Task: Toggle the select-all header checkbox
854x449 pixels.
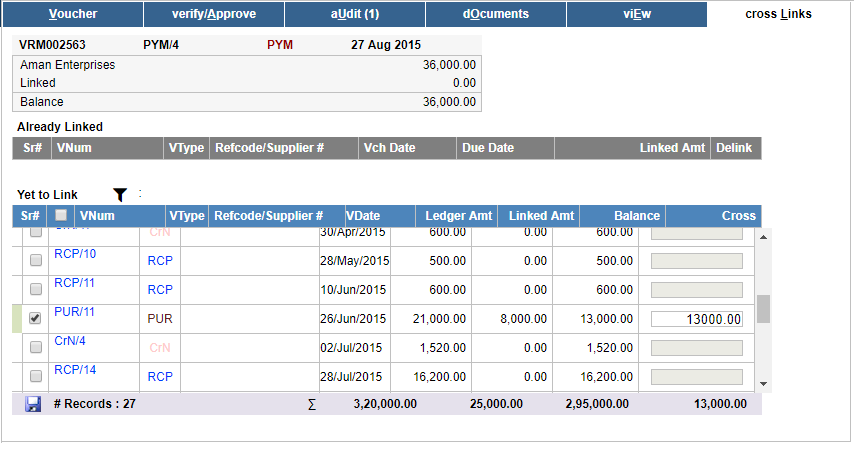Action: tap(61, 215)
